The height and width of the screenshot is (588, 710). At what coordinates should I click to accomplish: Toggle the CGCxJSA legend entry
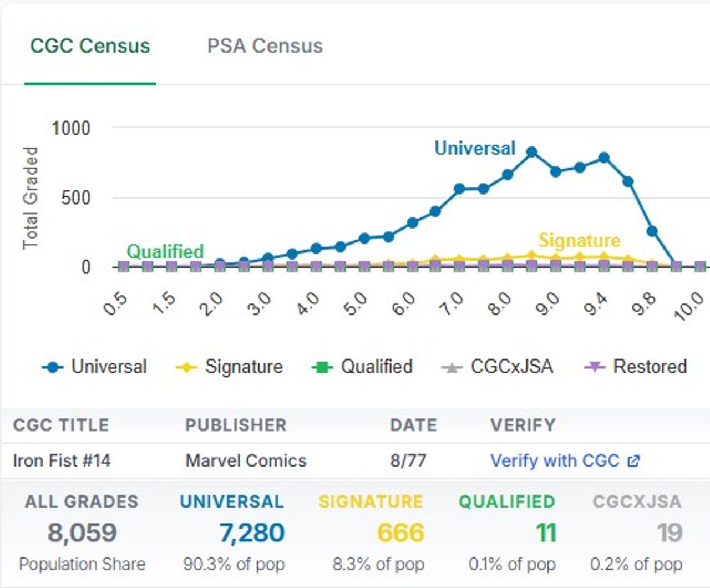coord(511,367)
